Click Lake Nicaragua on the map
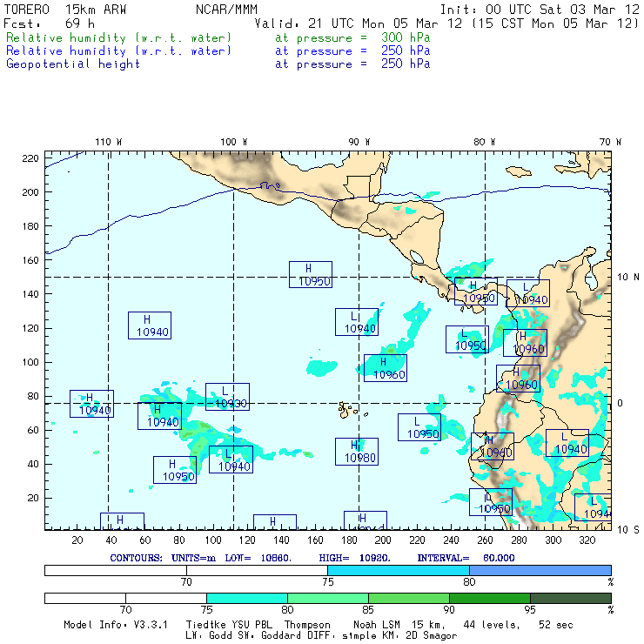This screenshot has width=644, height=644. pos(416,257)
